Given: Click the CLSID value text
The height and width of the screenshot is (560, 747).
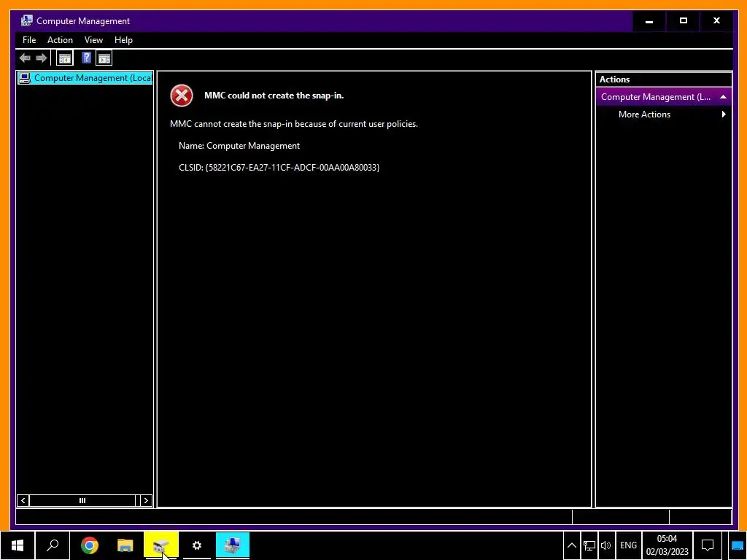Looking at the screenshot, I should pos(293,168).
